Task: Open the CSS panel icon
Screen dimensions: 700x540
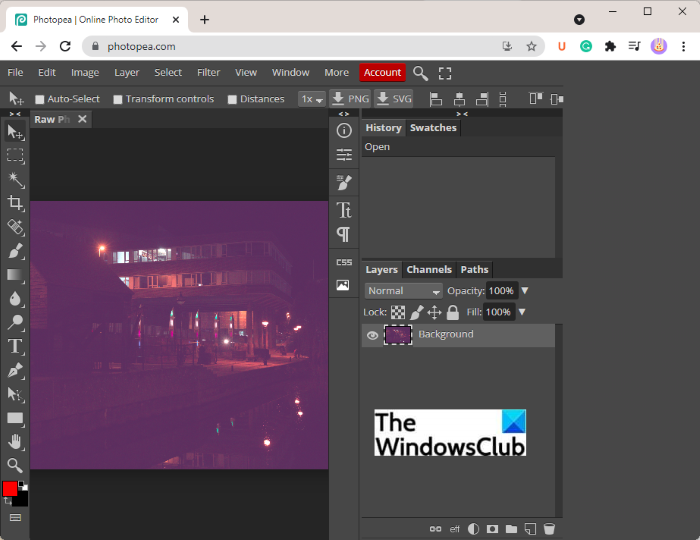Action: (x=344, y=262)
